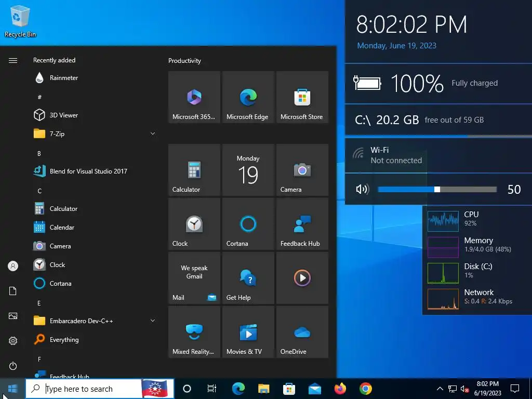Click the C:\ disk usage bar

coord(438,136)
